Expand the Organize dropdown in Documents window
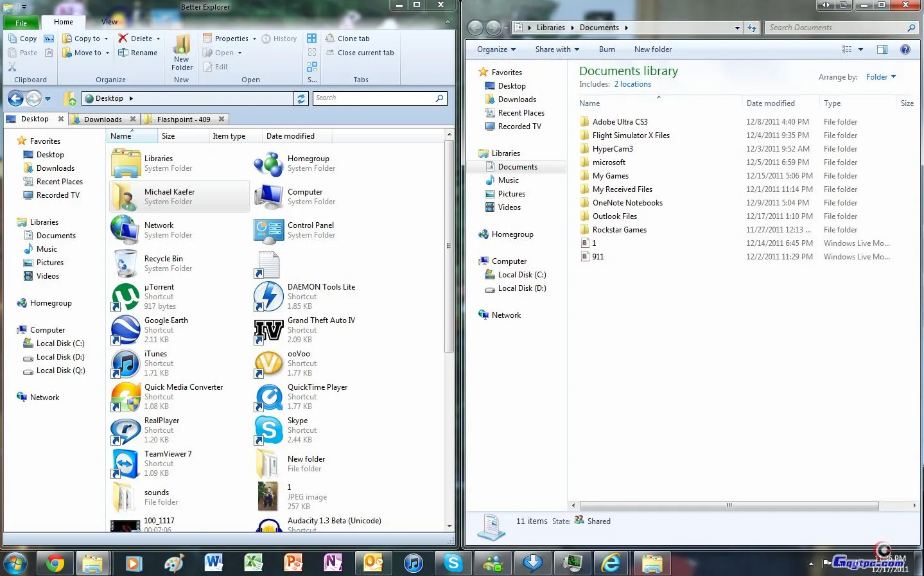 [496, 49]
